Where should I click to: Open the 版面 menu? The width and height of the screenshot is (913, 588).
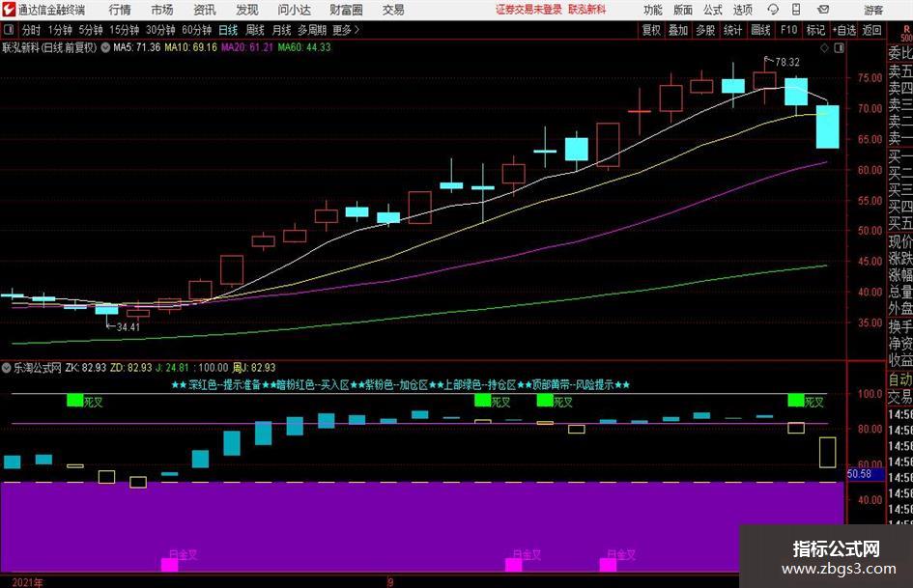point(683,10)
